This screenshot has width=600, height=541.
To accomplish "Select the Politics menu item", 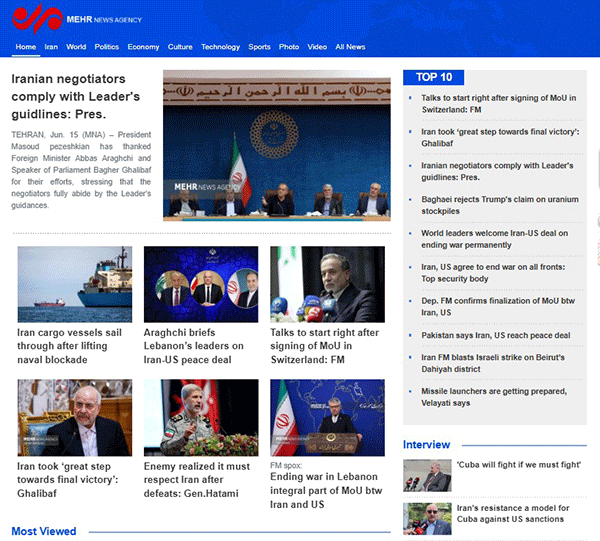I will pos(107,47).
